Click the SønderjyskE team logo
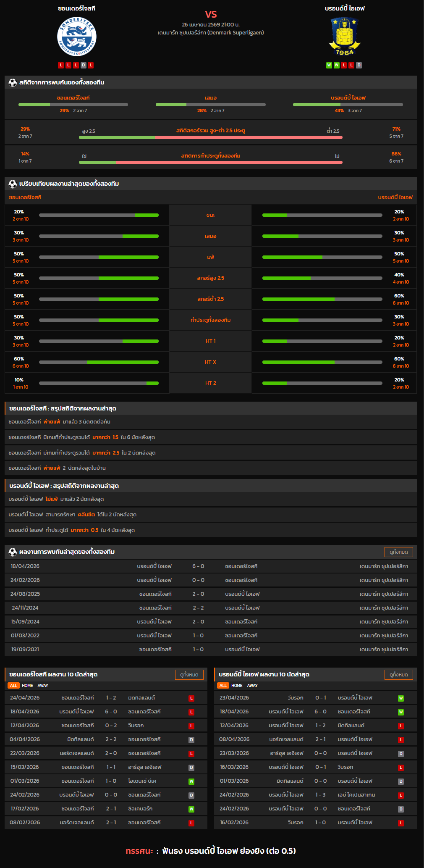The height and width of the screenshot is (868, 424). (x=76, y=37)
